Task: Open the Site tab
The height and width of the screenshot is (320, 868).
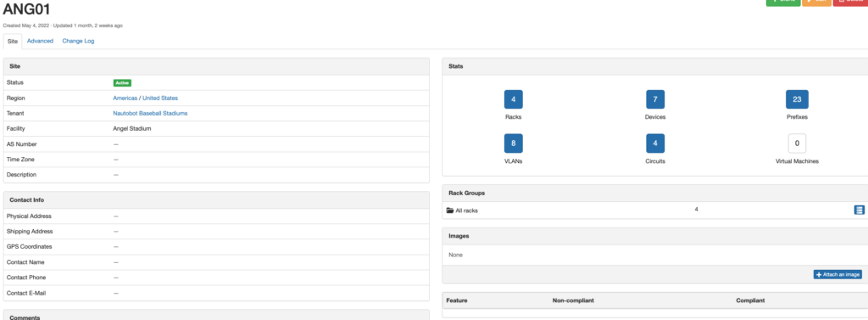Action: click(x=13, y=41)
